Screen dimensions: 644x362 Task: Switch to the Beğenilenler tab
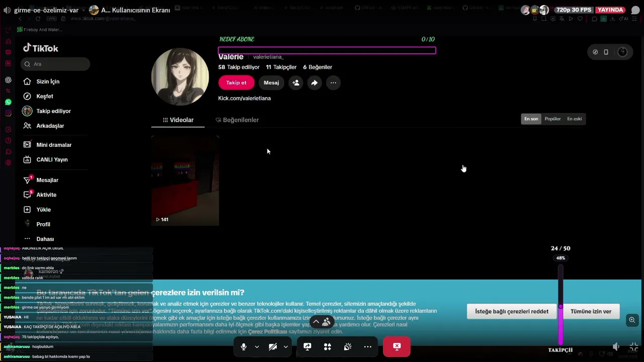[x=237, y=120]
